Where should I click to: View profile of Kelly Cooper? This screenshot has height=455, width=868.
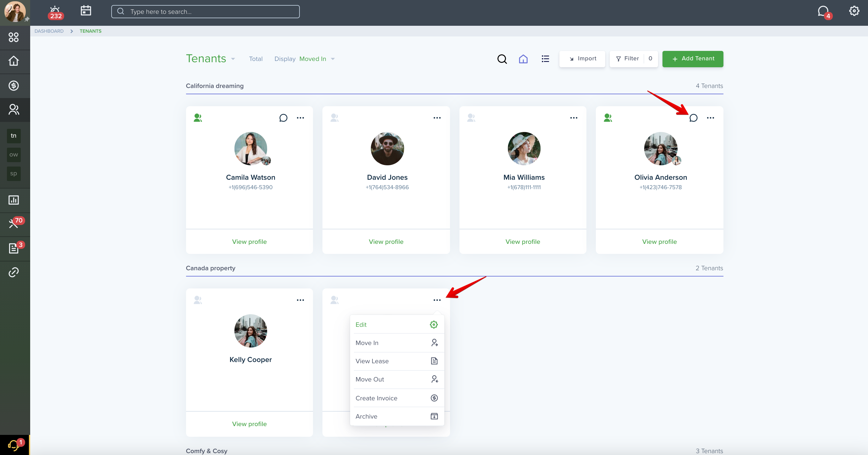[249, 424]
